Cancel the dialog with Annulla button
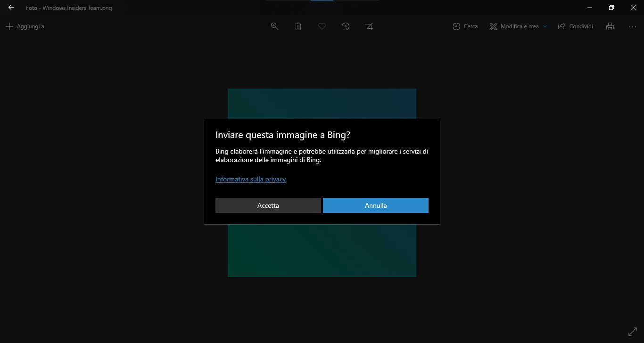 (x=376, y=205)
